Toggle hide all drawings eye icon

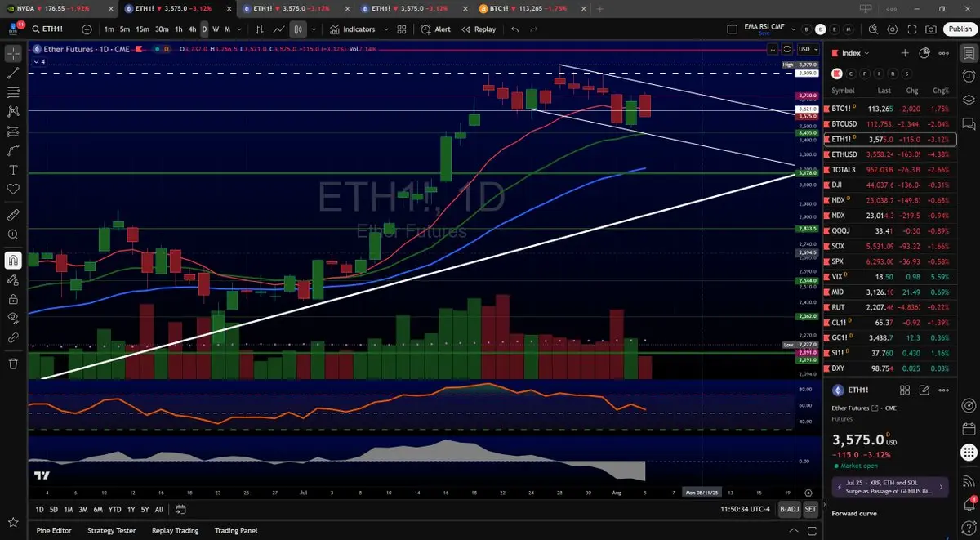click(13, 318)
